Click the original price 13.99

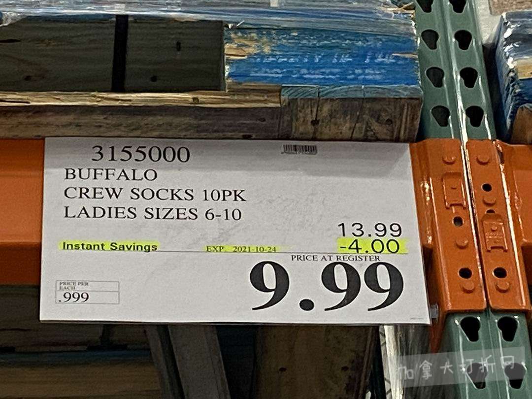coord(370,230)
